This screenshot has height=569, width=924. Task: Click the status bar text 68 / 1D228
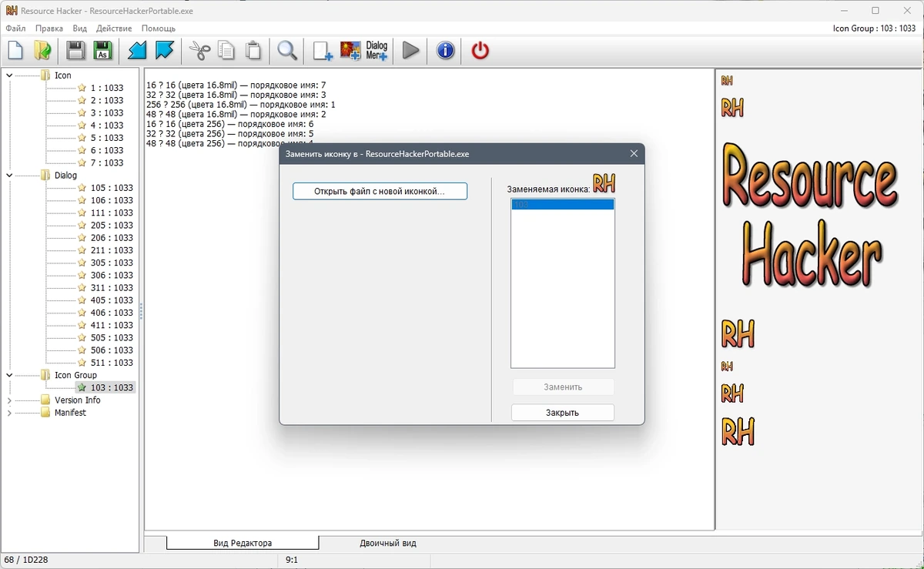coord(26,560)
